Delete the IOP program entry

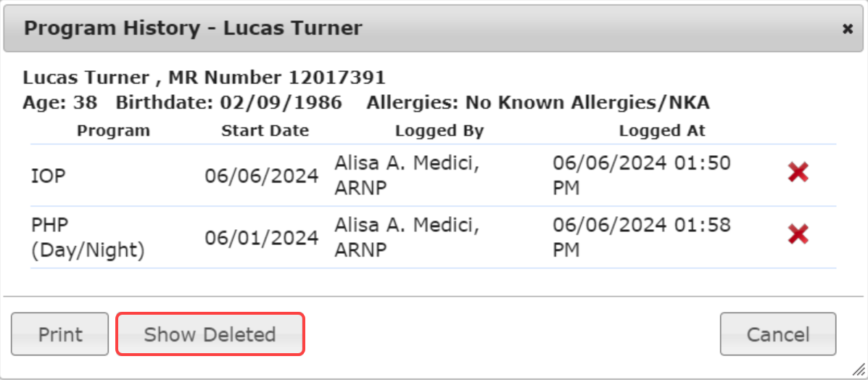798,173
